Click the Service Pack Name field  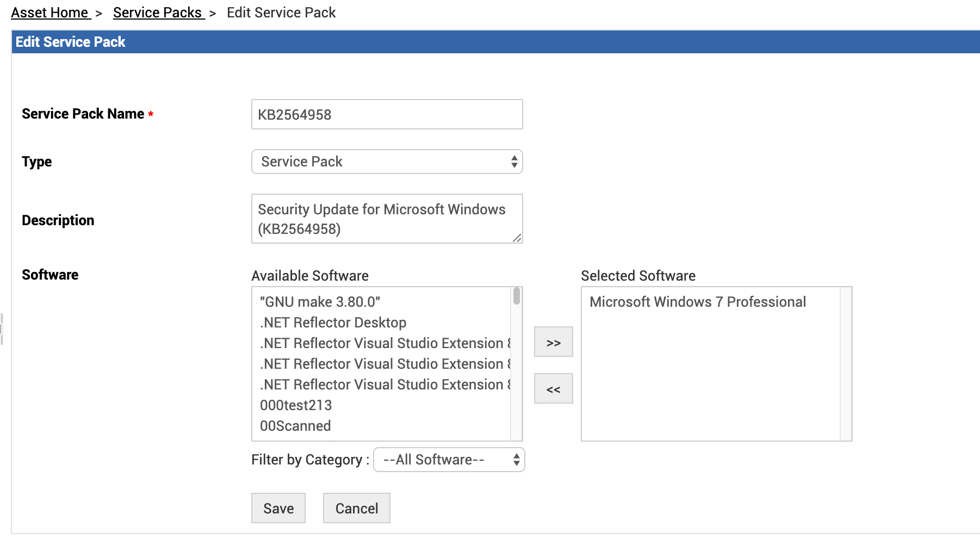pos(387,114)
